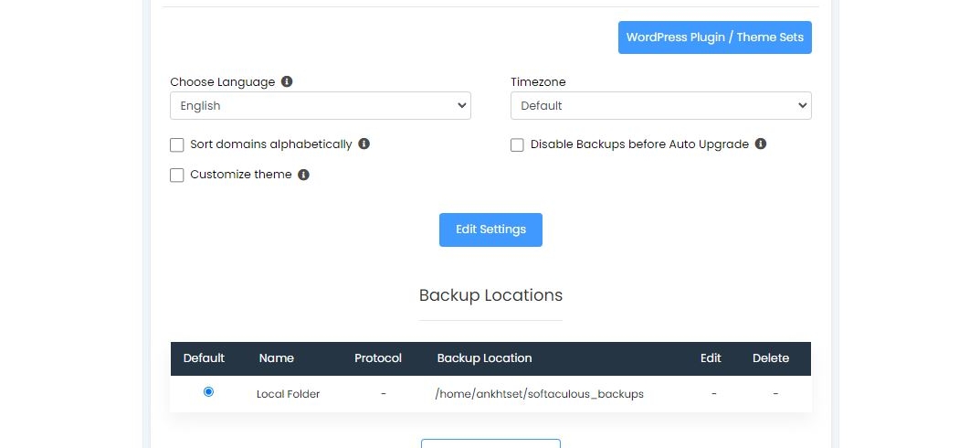Open WordPress Plugin / Theme Sets
Screen dimensions: 980x448
click(714, 37)
